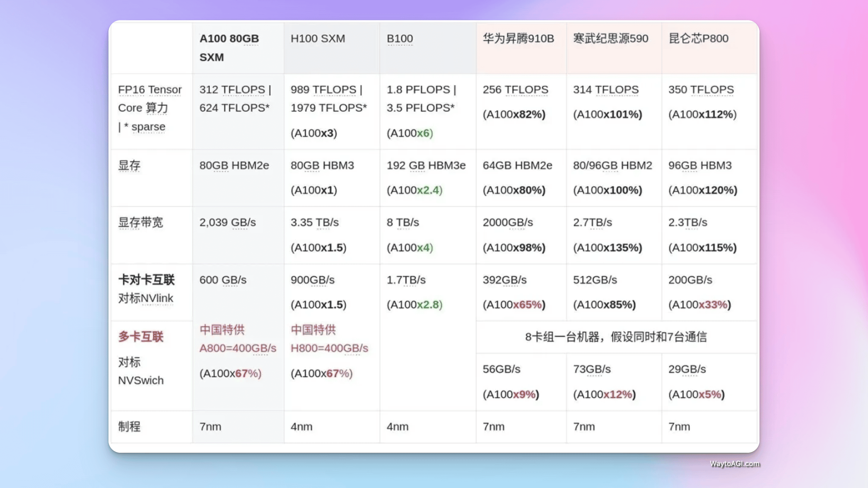This screenshot has width=868, height=488.
Task: Select the "350 TFLOPS" value
Action: tap(701, 89)
